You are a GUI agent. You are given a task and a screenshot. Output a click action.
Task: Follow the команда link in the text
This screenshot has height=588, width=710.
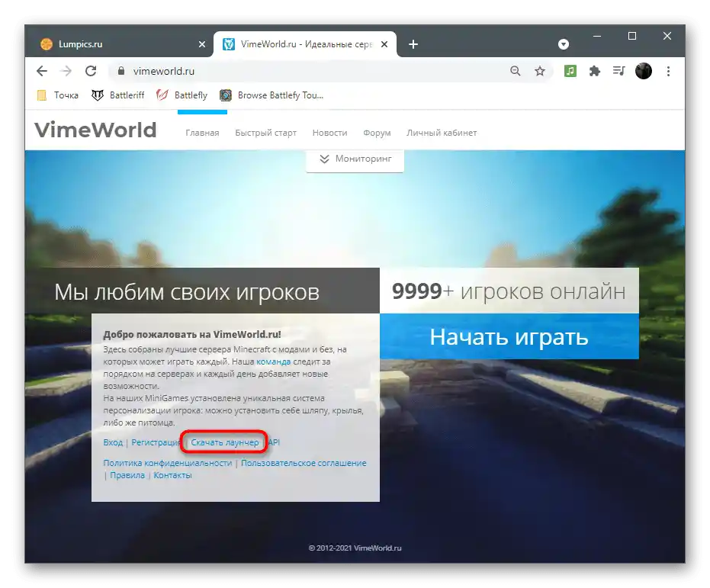click(274, 361)
